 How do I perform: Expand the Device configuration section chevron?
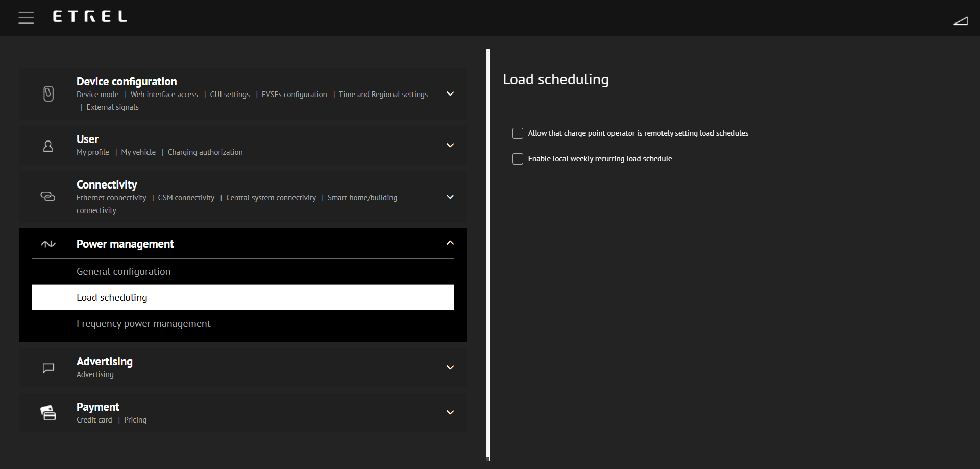(x=450, y=94)
